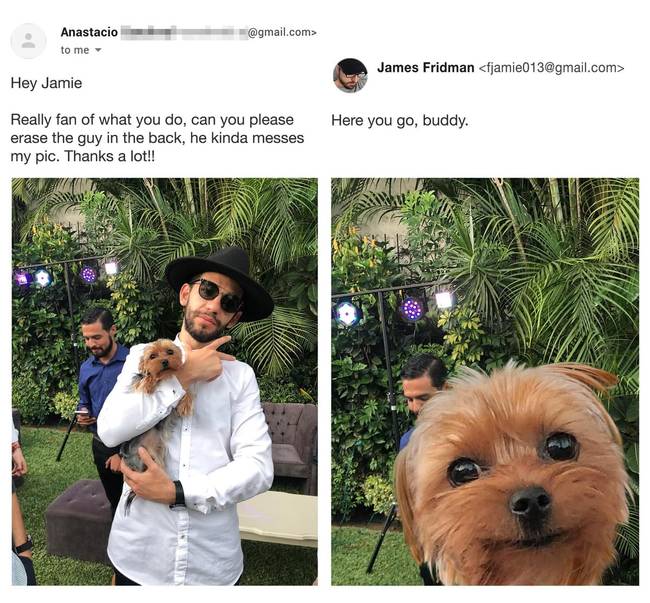Click sender name James Fridman
The height and width of the screenshot is (603, 650).
[x=425, y=68]
